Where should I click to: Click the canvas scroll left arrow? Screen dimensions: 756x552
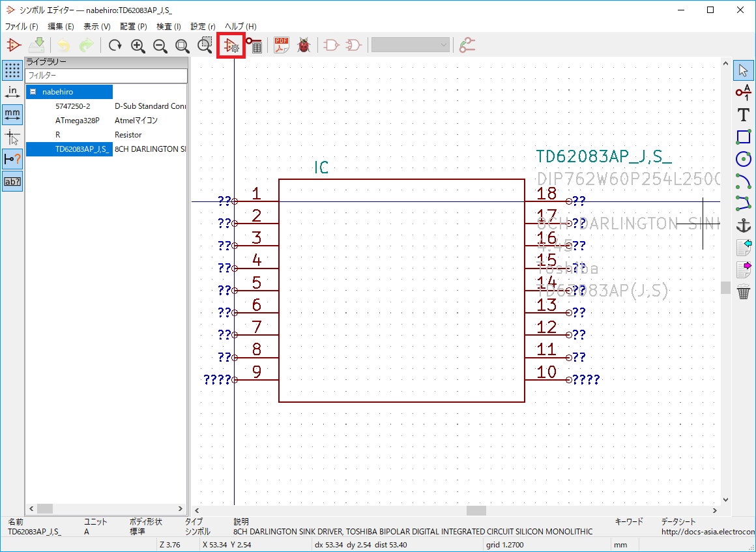[x=197, y=510]
